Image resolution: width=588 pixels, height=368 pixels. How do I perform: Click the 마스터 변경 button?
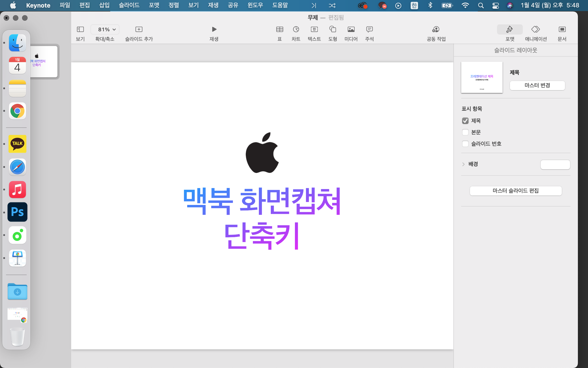(537, 85)
